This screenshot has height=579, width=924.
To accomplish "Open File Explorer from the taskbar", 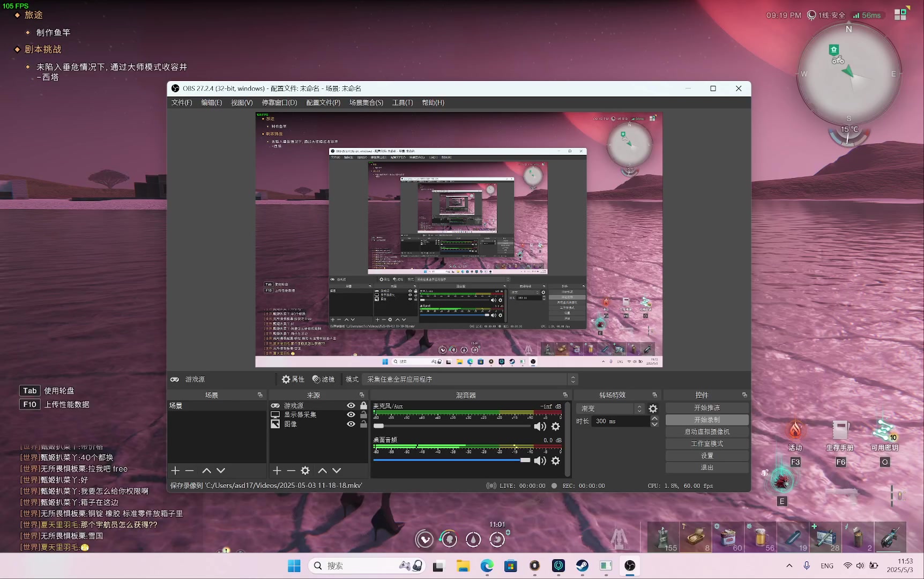I will 463,566.
